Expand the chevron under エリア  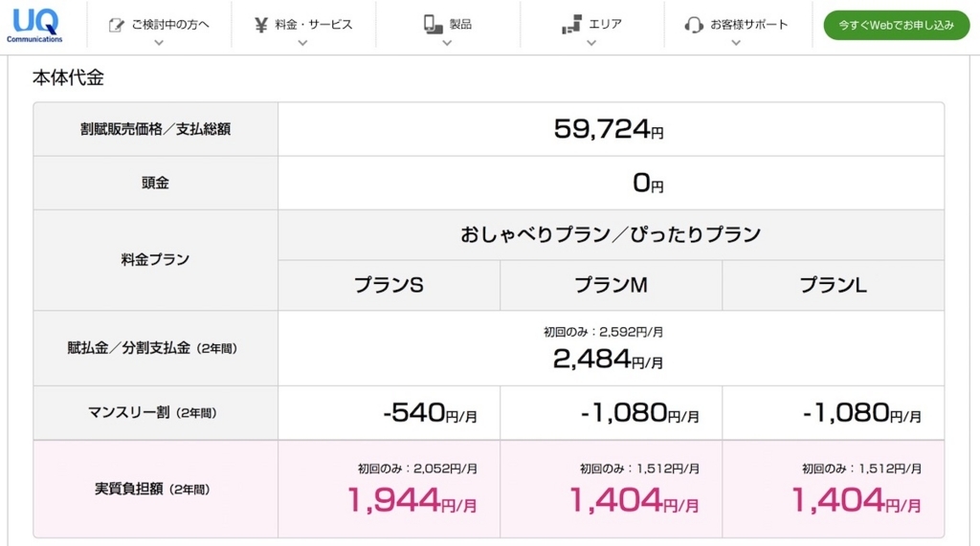click(x=591, y=42)
